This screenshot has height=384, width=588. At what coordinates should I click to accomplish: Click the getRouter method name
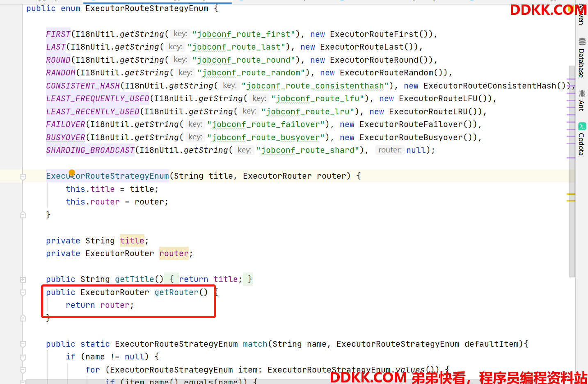(176, 292)
